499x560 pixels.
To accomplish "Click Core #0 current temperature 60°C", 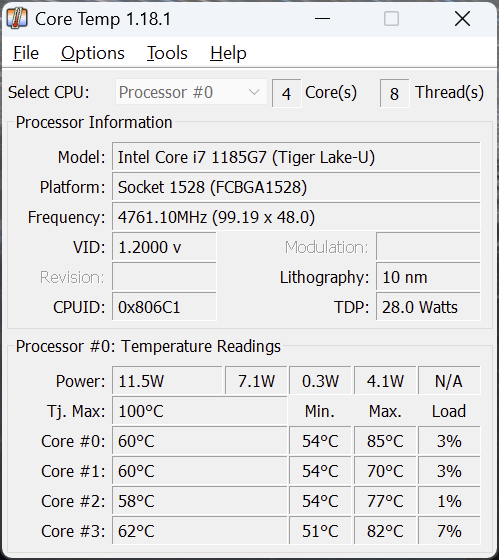I will (200, 441).
